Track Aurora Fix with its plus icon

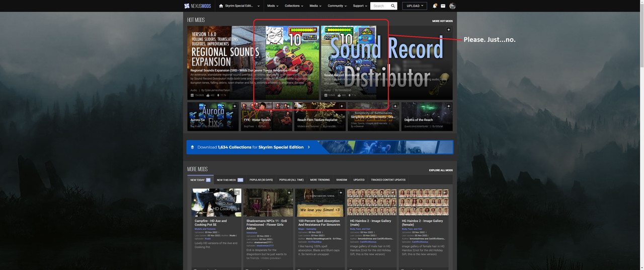(x=235, y=106)
